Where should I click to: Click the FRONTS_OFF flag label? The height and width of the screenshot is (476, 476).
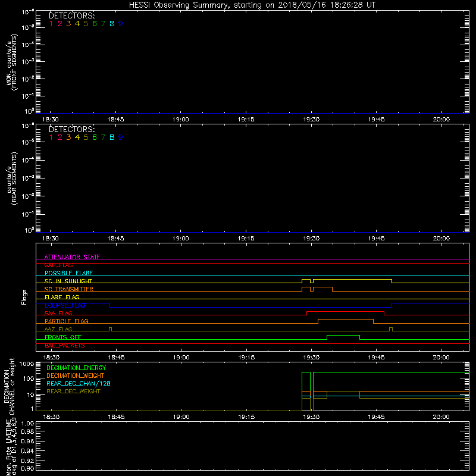tap(63, 337)
